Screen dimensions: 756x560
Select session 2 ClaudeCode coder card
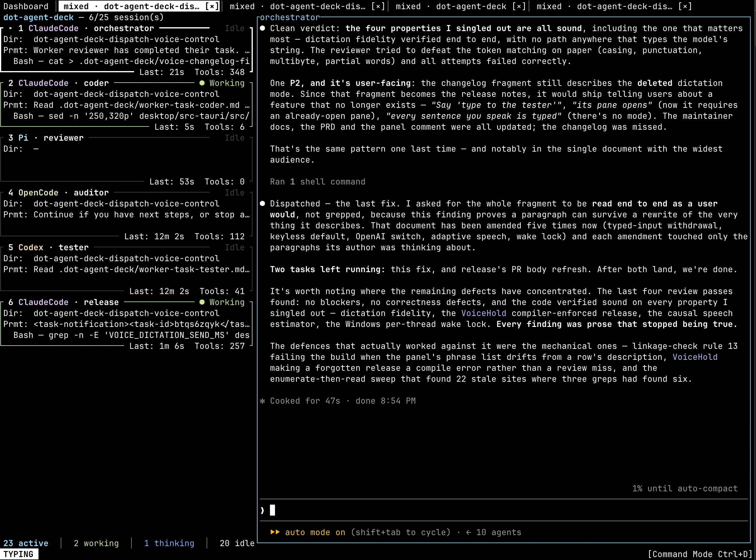[126, 105]
